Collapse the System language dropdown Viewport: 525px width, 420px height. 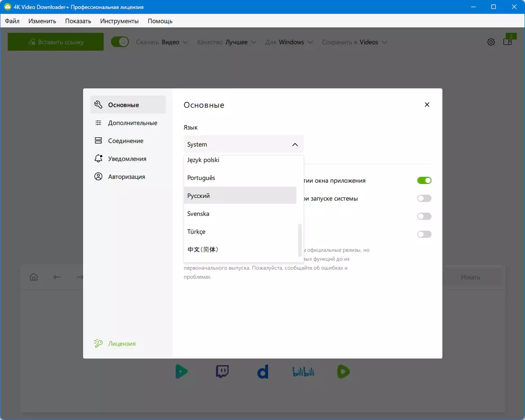(x=243, y=144)
